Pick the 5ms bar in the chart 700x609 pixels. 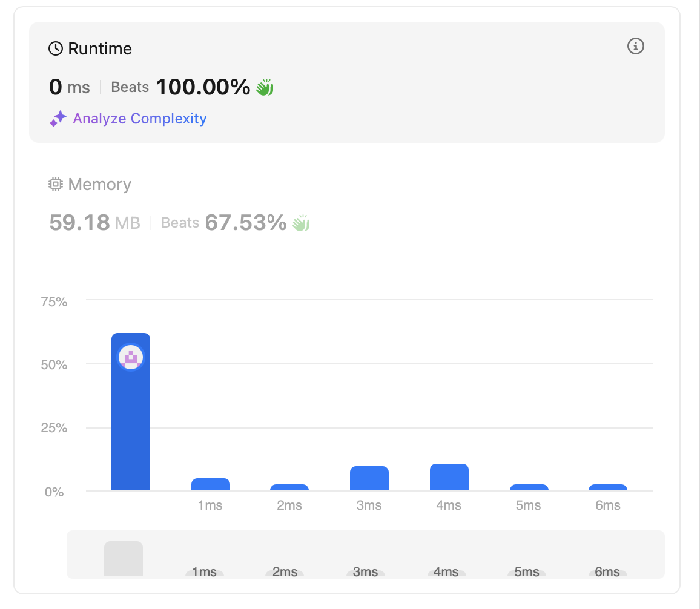529,487
